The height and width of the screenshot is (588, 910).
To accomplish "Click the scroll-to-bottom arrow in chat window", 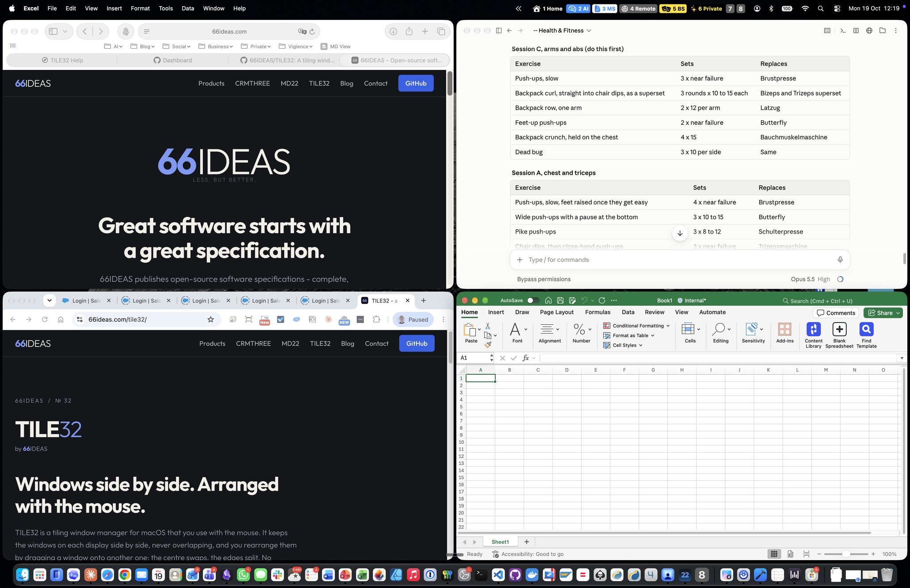I will point(680,233).
